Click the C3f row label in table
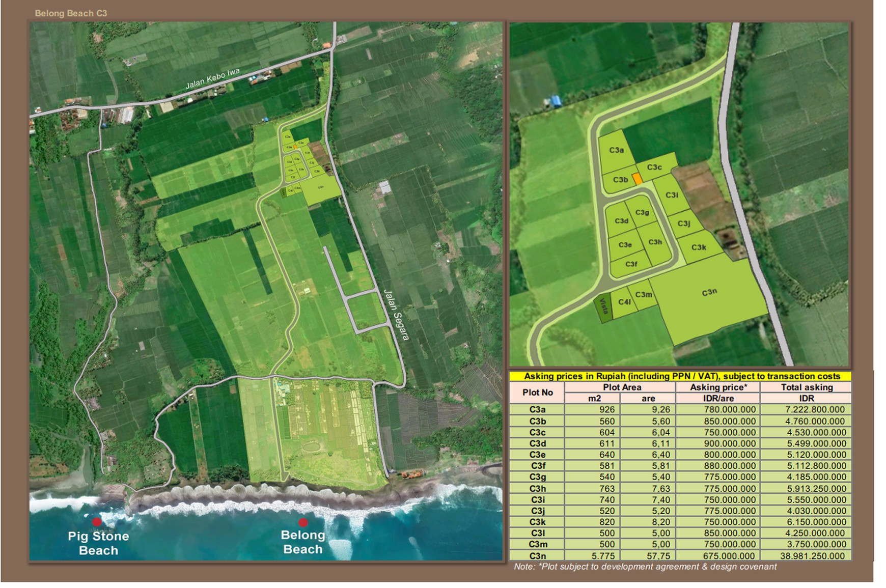886x588 pixels. (x=537, y=466)
